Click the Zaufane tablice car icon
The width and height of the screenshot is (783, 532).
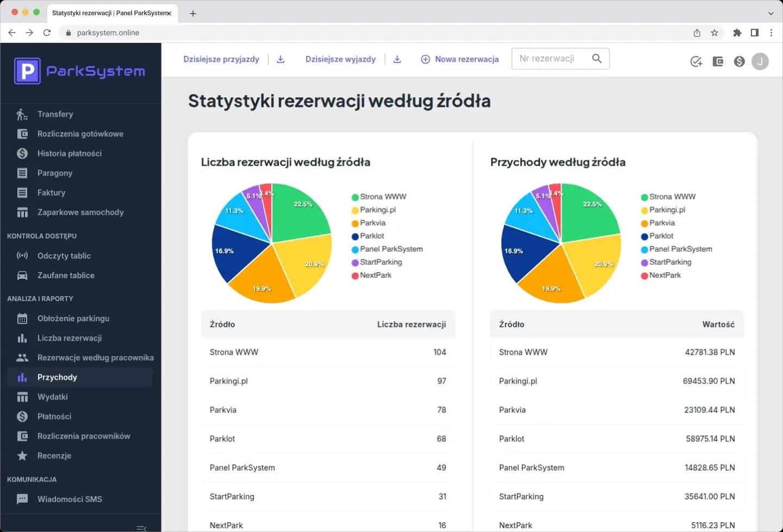(x=22, y=276)
